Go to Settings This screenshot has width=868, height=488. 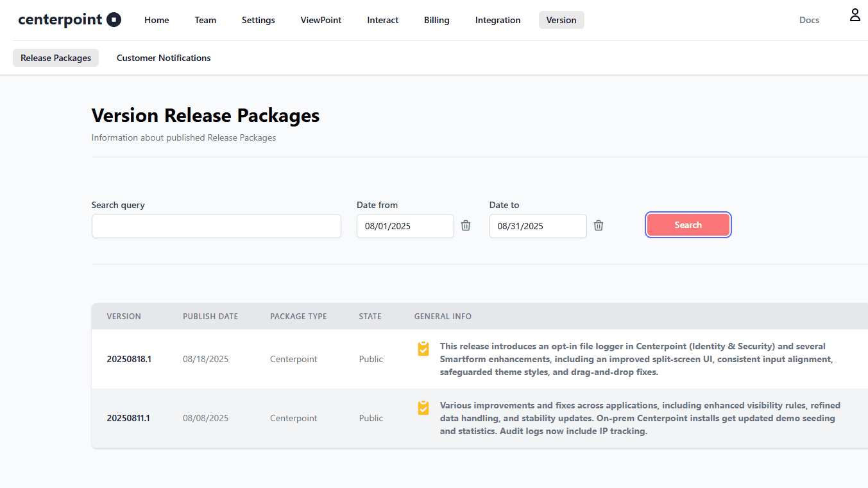tap(258, 20)
